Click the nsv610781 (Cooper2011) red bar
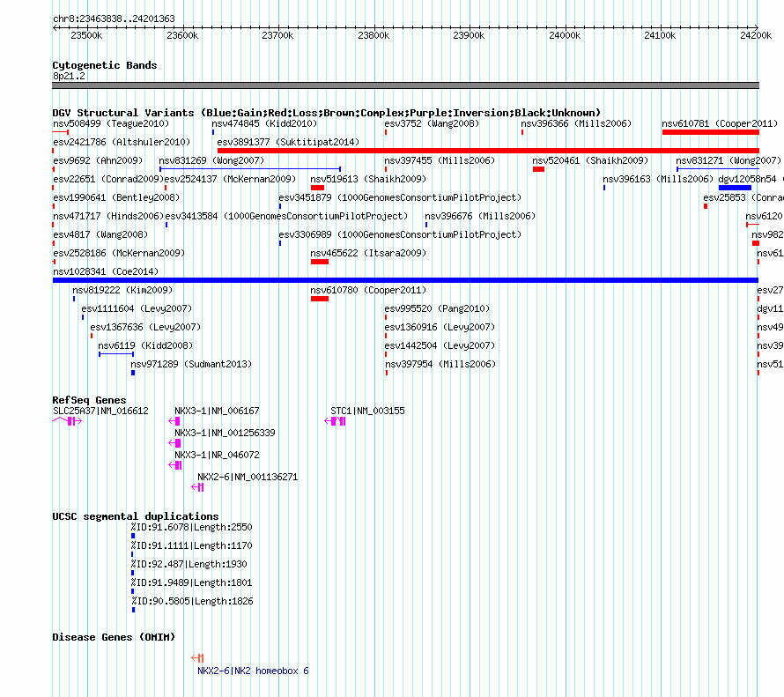Screen dimensions: 784x697 [x=711, y=132]
